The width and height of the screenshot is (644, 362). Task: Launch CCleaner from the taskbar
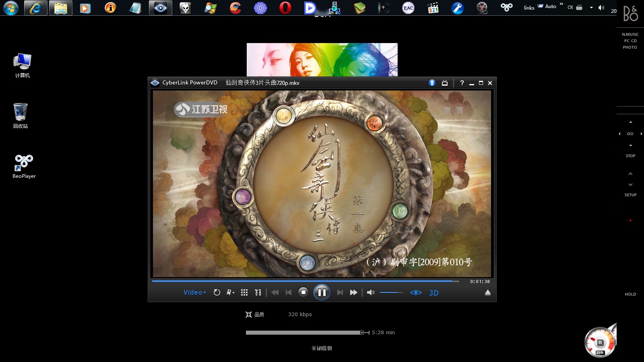click(x=235, y=8)
